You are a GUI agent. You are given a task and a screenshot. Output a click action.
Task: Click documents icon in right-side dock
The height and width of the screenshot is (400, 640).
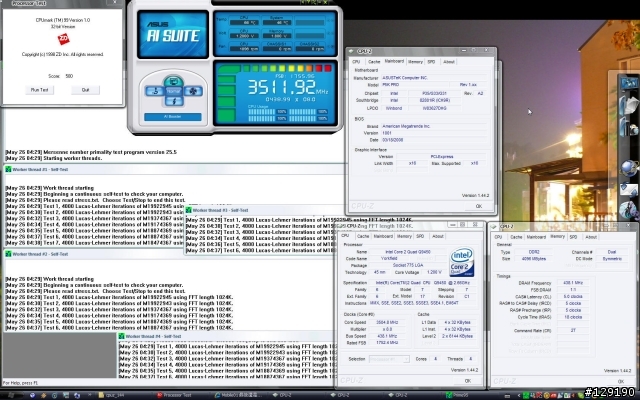[629, 106]
